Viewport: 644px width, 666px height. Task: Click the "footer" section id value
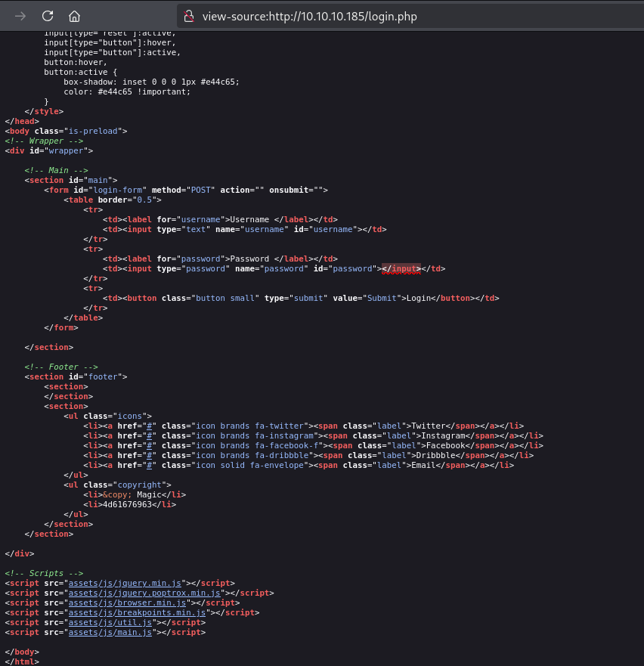103,376
